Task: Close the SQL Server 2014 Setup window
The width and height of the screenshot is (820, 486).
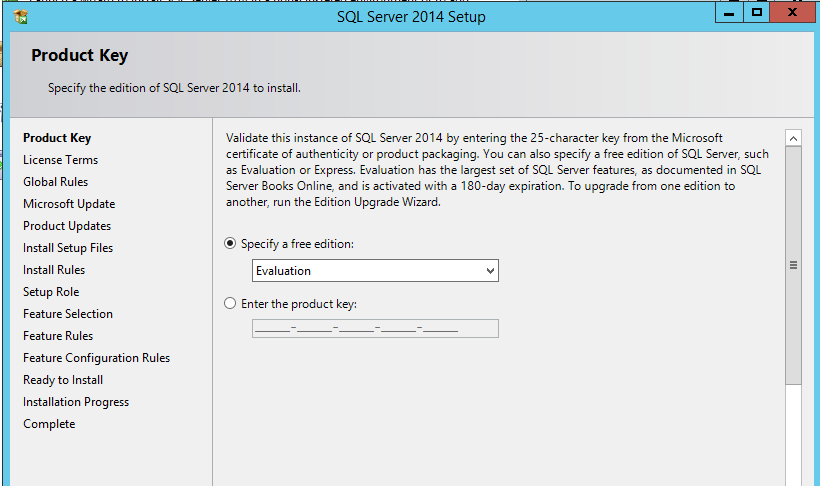Action: coord(792,13)
